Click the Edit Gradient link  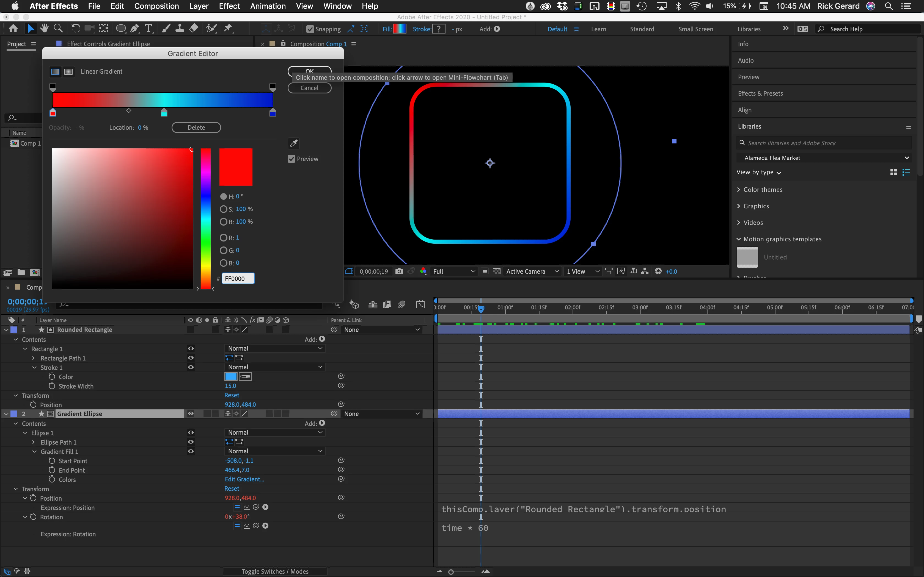pyautogui.click(x=244, y=479)
